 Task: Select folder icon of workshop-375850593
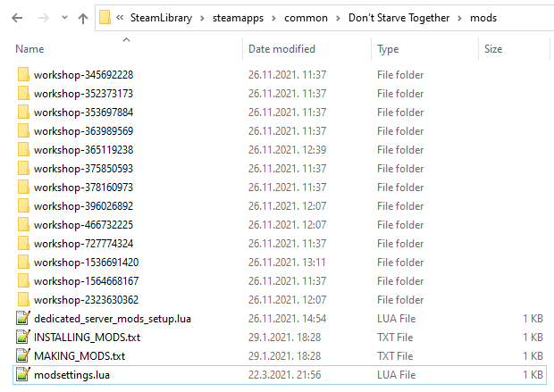[23, 168]
